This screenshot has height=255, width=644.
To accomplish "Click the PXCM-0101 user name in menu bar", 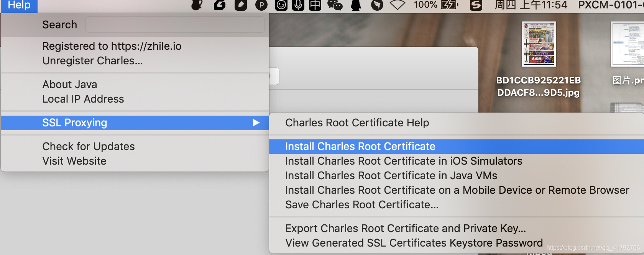I will [611, 5].
